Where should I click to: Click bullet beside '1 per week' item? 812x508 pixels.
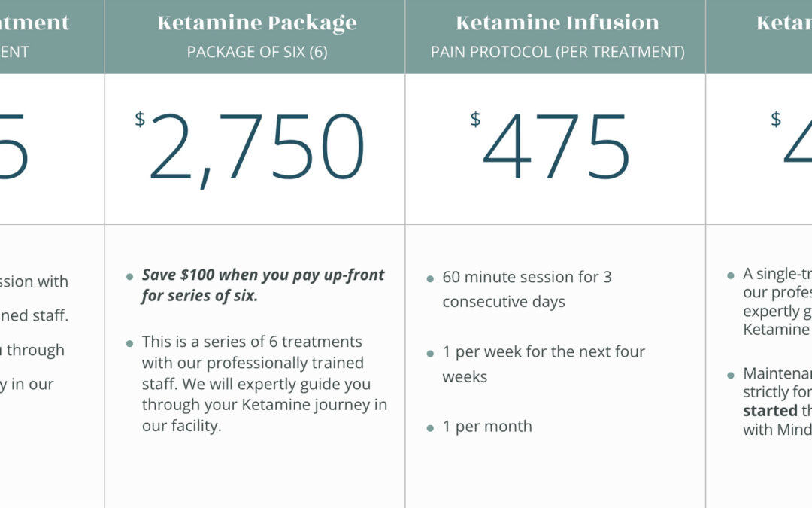(430, 354)
